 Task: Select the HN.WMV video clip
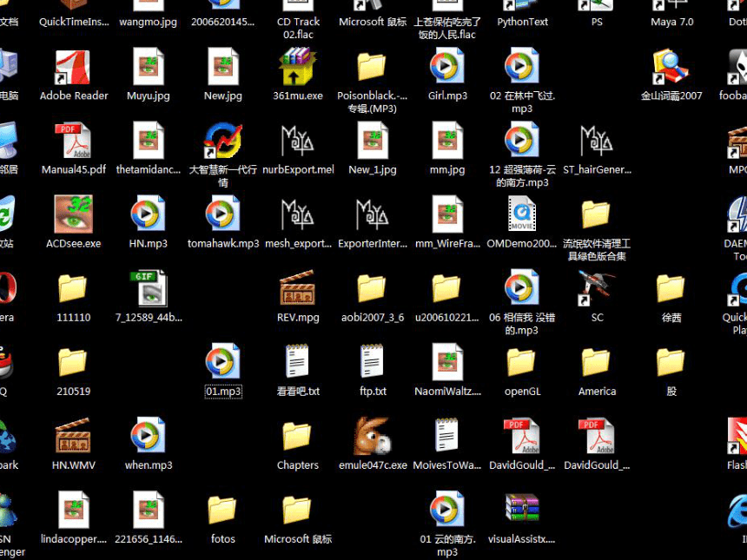click(73, 436)
